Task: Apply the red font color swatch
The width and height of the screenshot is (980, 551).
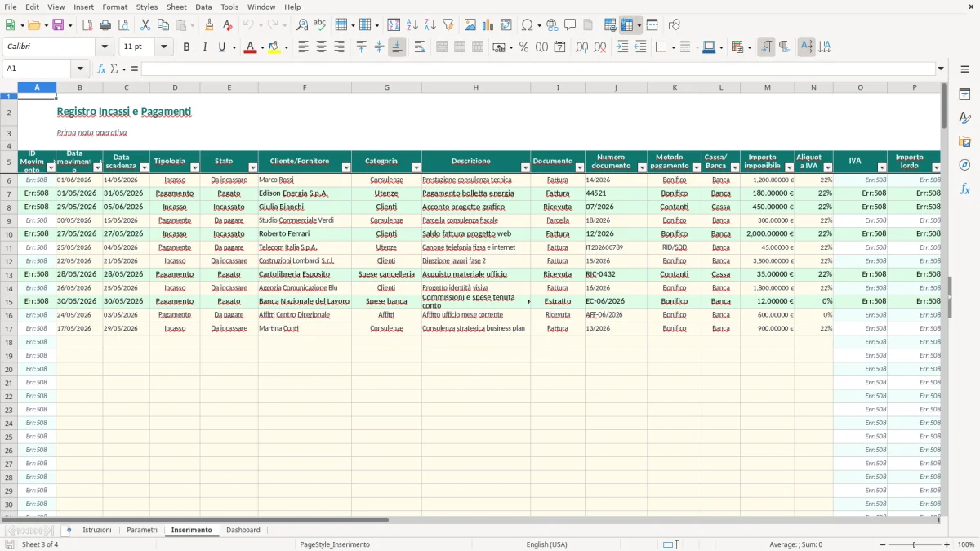Action: (x=250, y=47)
